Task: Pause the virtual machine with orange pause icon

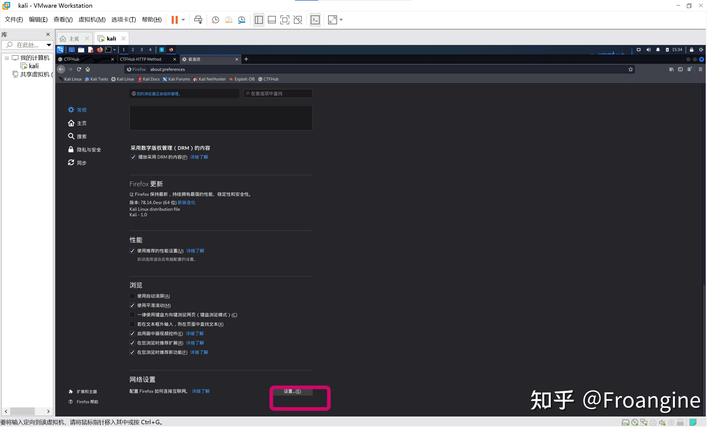Action: point(174,20)
